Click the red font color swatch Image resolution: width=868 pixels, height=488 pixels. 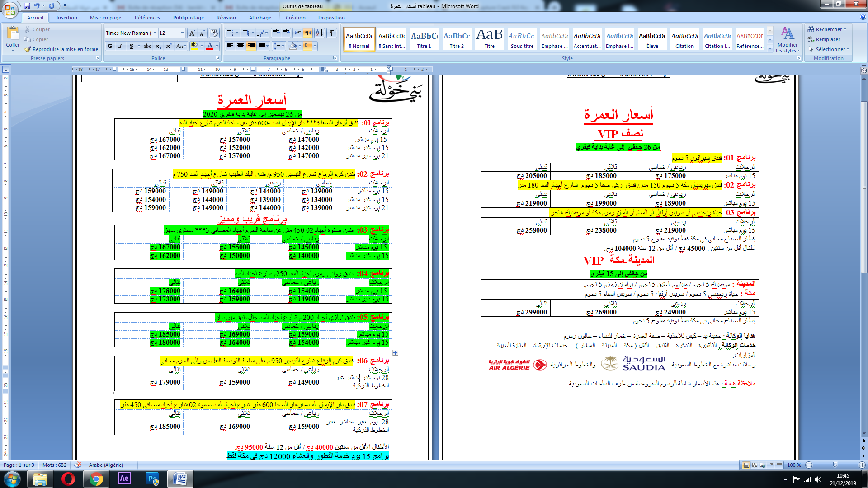[x=210, y=46]
